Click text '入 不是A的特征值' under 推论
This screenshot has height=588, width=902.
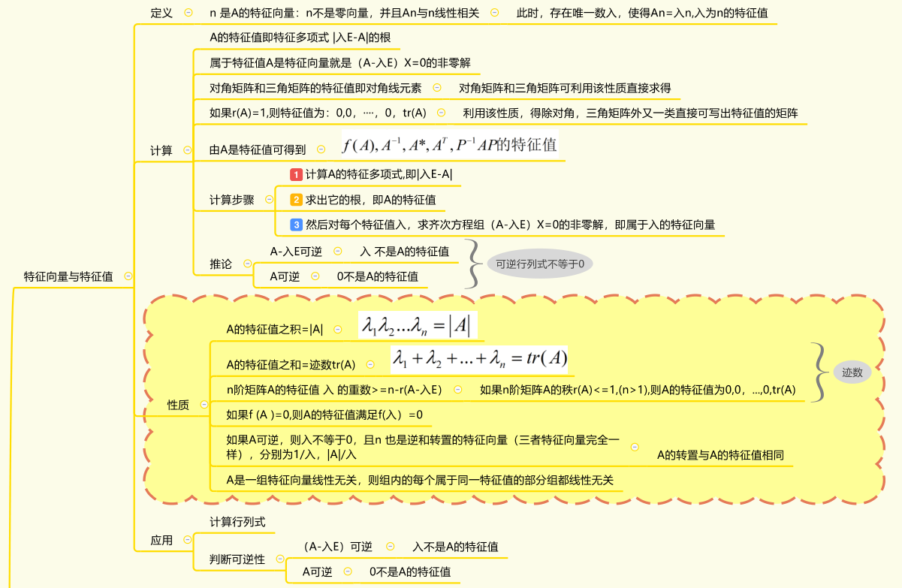click(405, 252)
